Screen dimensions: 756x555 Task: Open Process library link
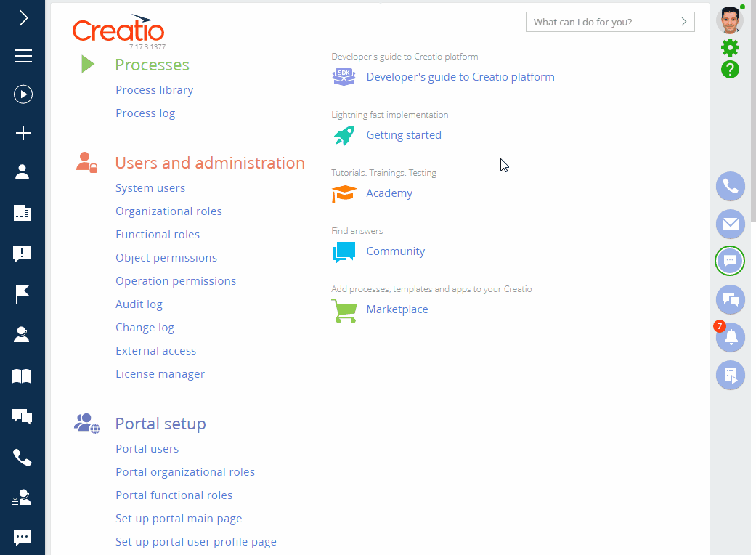tap(154, 90)
